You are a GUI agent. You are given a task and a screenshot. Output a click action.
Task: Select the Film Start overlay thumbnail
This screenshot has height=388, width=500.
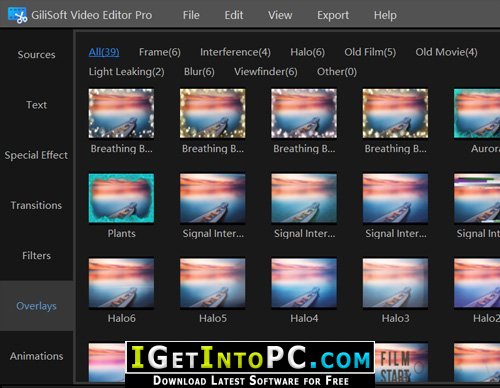[x=401, y=362]
